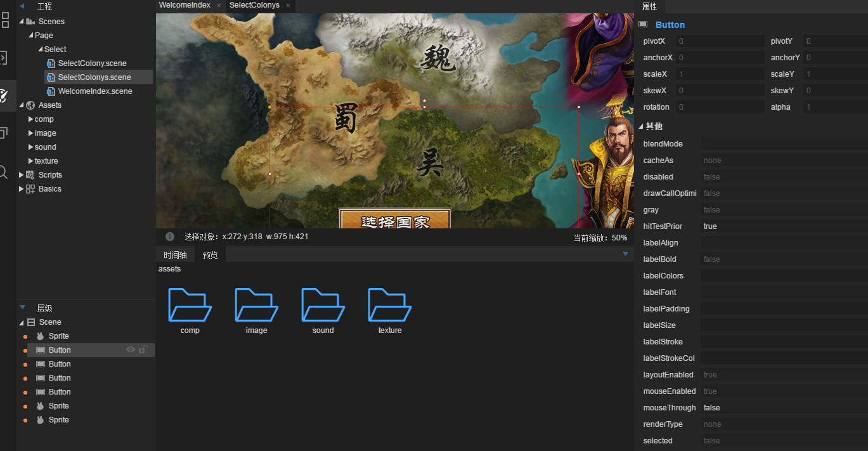
Task: Switch to the 预览 tab
Action: (210, 255)
